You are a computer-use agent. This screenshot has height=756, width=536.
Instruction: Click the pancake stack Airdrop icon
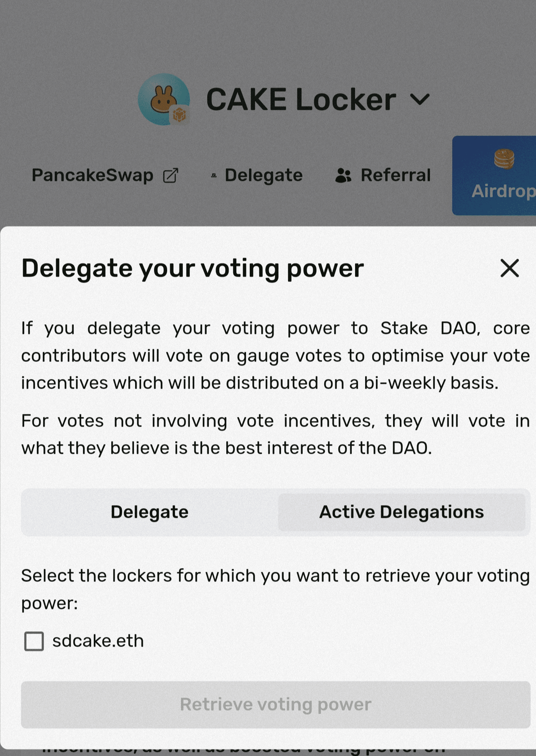point(504,159)
